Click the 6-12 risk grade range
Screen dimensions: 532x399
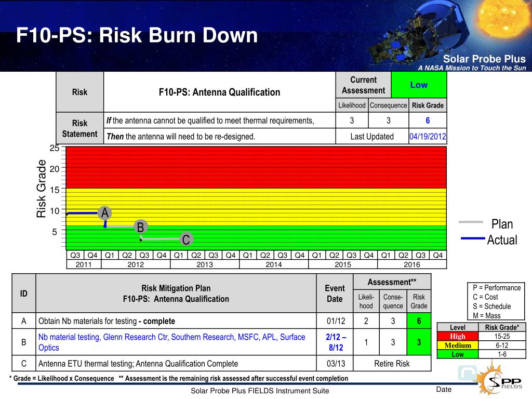[x=502, y=345]
